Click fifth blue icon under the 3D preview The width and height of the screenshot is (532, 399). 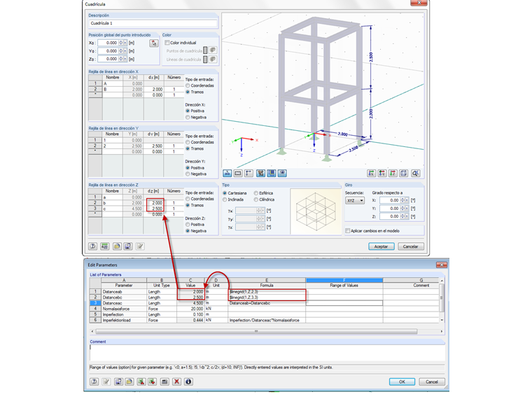272,174
